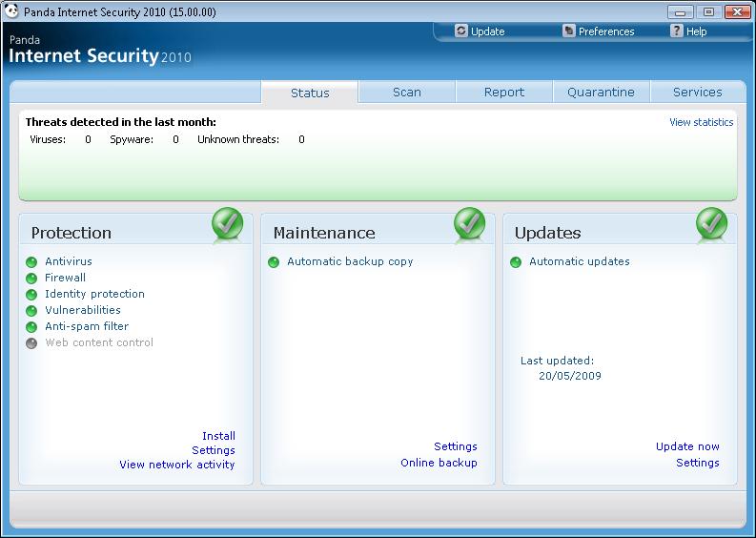This screenshot has height=538, width=756.
Task: Click the green dot next to Vulnerabilities
Action: [31, 311]
